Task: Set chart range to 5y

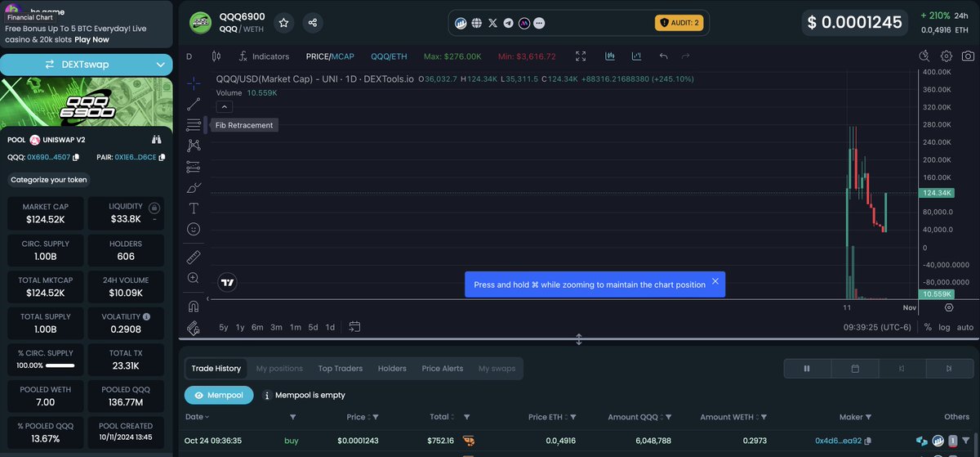Action: [x=223, y=327]
